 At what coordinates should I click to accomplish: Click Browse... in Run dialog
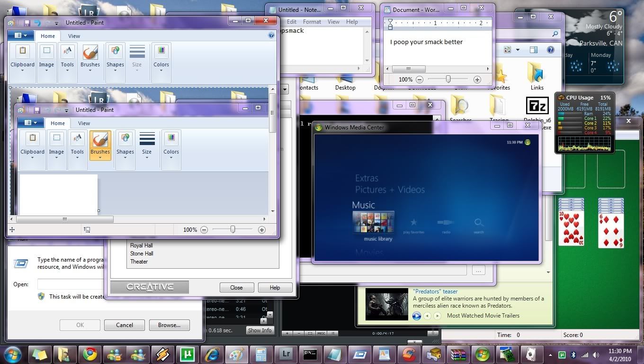169,325
